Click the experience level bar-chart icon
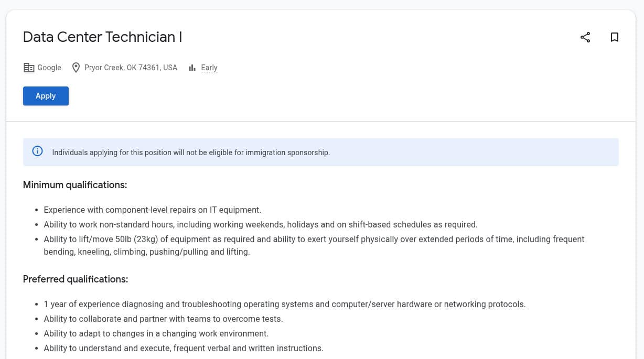Viewport: 644px width, 359px height. pyautogui.click(x=192, y=68)
